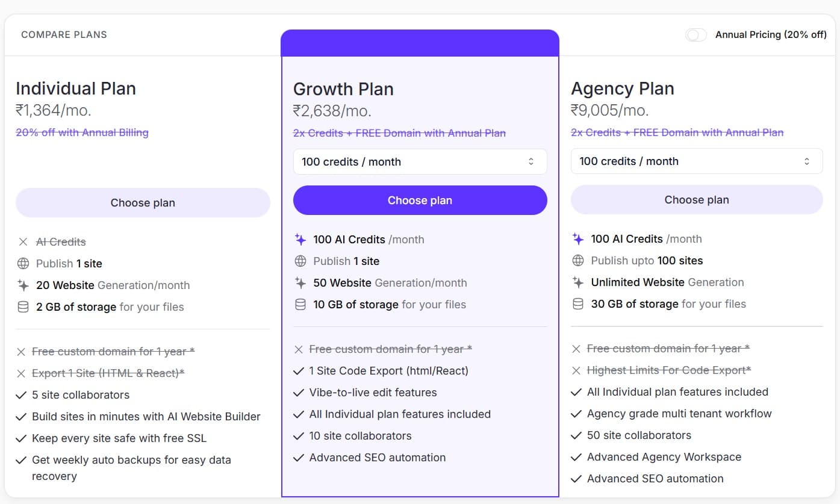Viewport: 840px width, 504px height.
Task: Open Growth Plan credits per month dropdown
Action: click(420, 161)
